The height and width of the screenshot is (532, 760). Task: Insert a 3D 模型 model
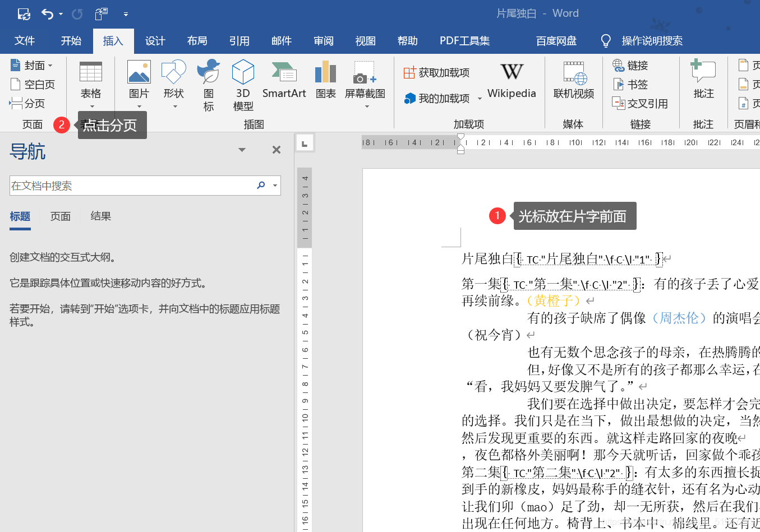click(243, 86)
